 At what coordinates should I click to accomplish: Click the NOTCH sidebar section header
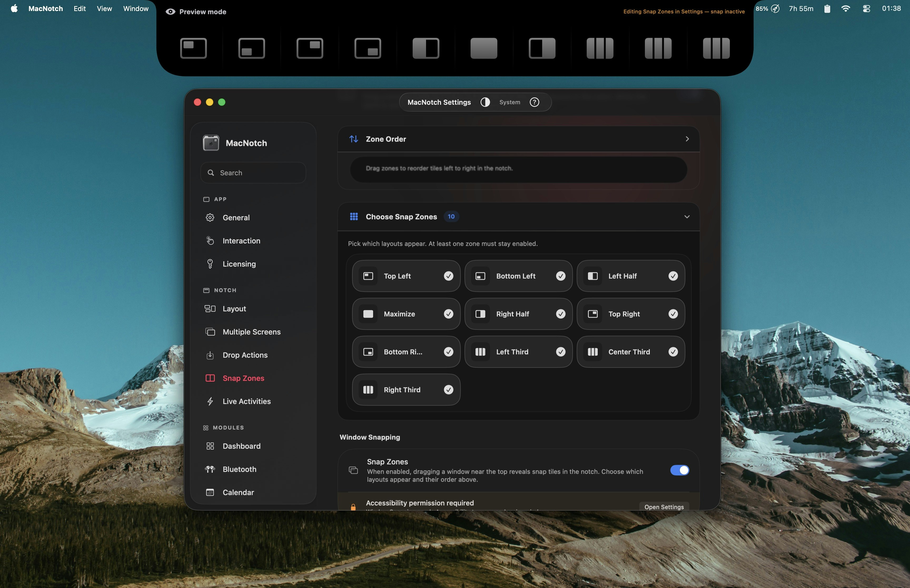[x=225, y=290]
